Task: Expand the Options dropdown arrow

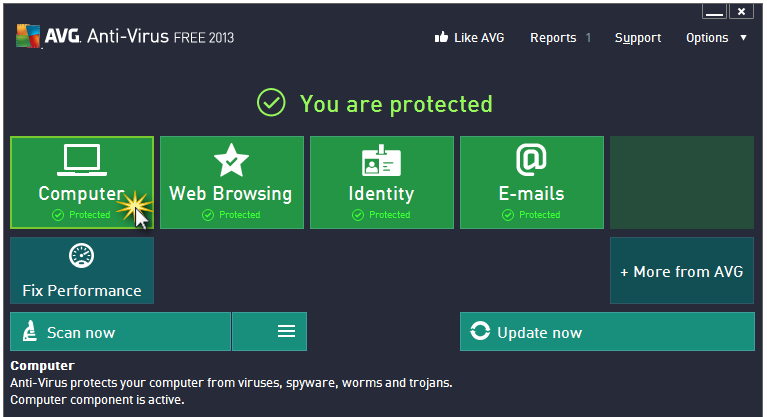Action: coord(743,38)
